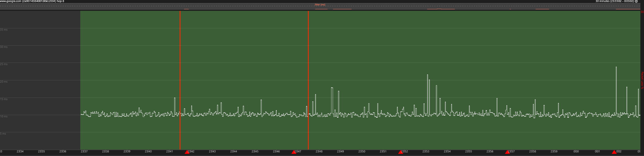Click the 23:51 time label

(x=383, y=151)
